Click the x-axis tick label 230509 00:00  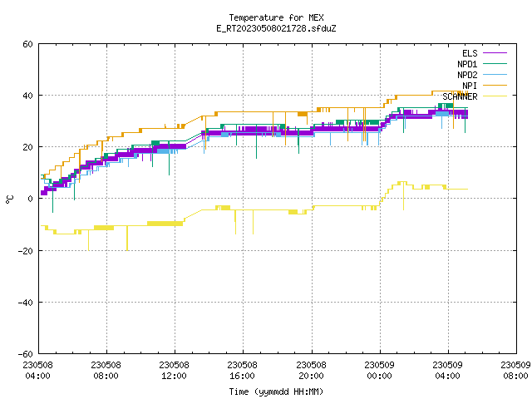pyautogui.click(x=380, y=371)
